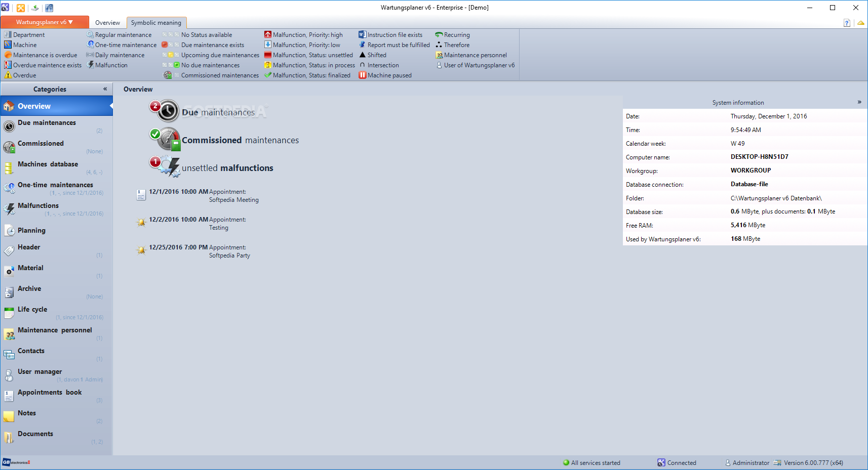Viewport: 868px width, 470px height.
Task: Select the Notes category label
Action: point(27,413)
